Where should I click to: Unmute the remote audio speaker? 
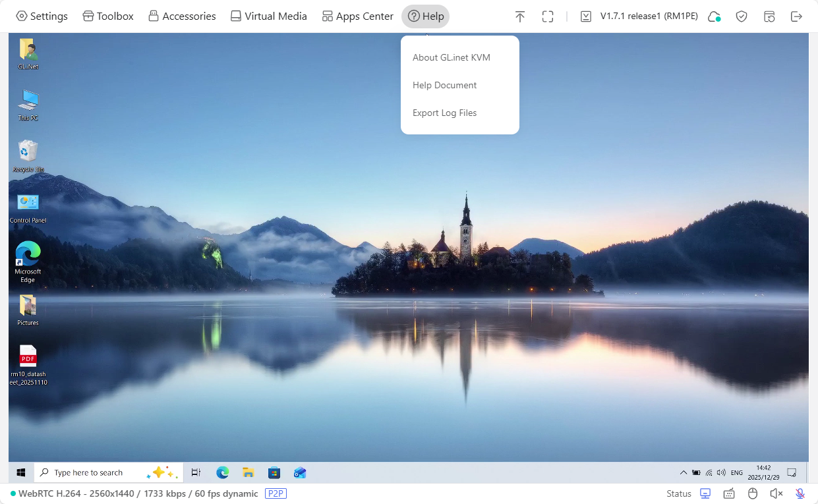coord(776,493)
